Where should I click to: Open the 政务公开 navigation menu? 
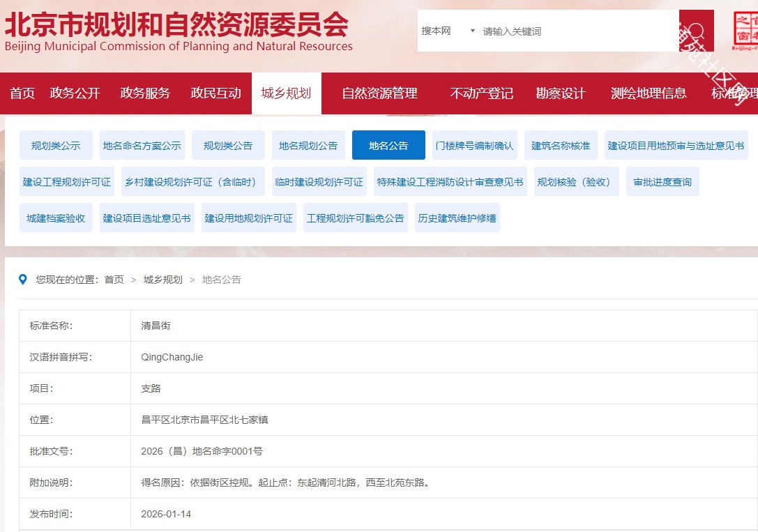pos(75,93)
